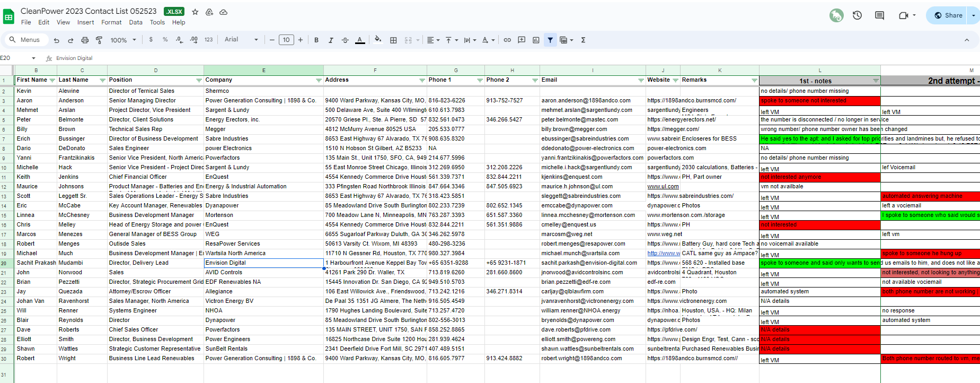This screenshot has width=980, height=383.
Task: Open more number formats (123)
Action: coord(209,40)
